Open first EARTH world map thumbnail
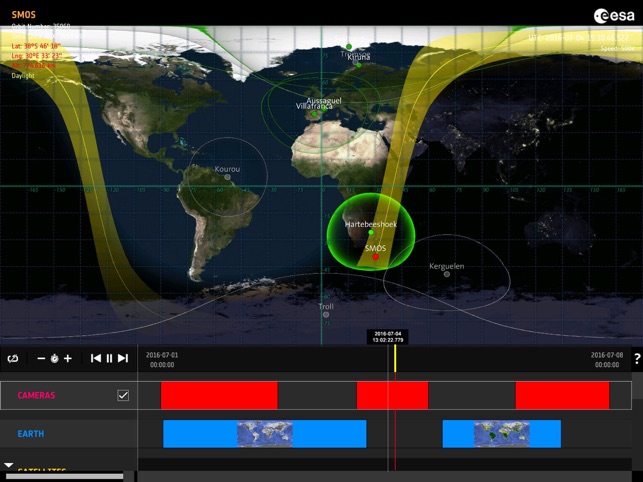 [x=265, y=434]
